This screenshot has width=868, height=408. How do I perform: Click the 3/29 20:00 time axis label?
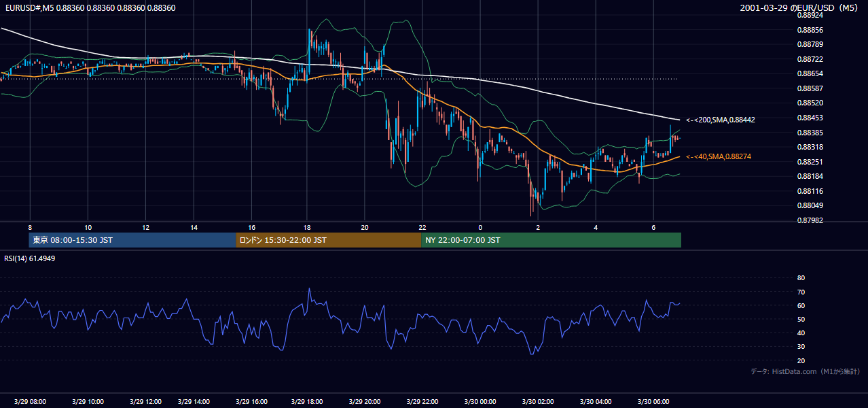click(x=364, y=402)
